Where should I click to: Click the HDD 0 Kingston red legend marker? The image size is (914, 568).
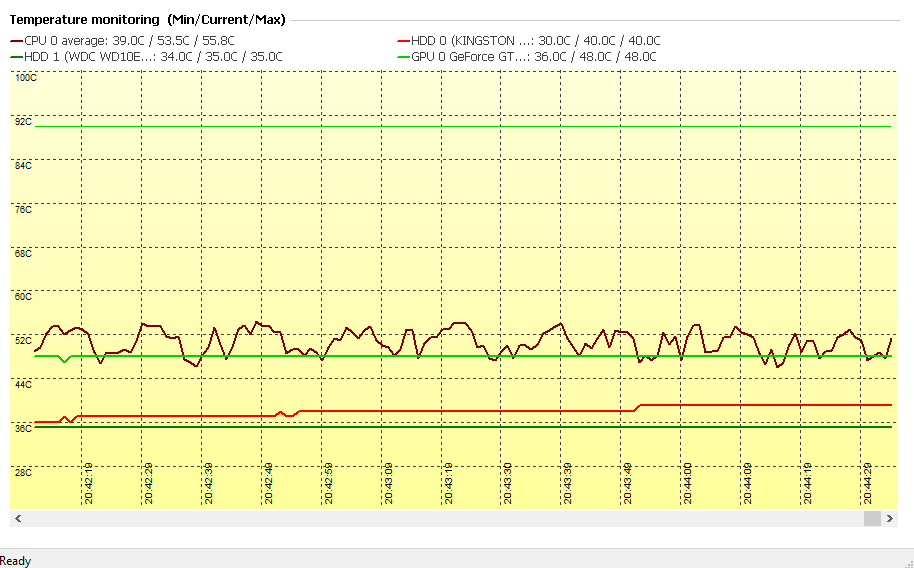click(x=403, y=41)
